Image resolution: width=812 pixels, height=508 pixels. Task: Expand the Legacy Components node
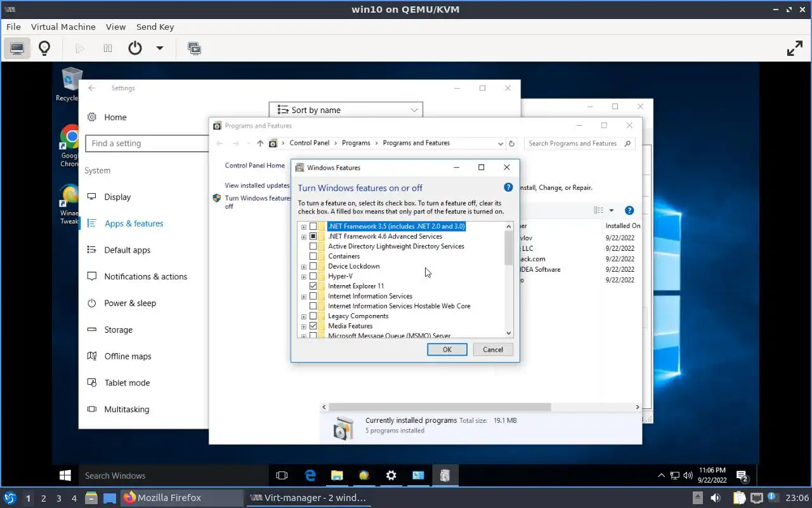tap(304, 316)
